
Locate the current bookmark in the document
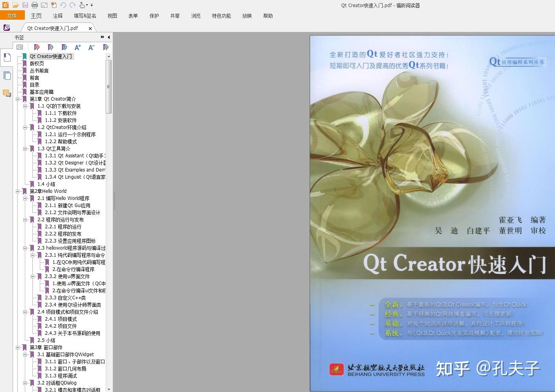tap(64, 47)
